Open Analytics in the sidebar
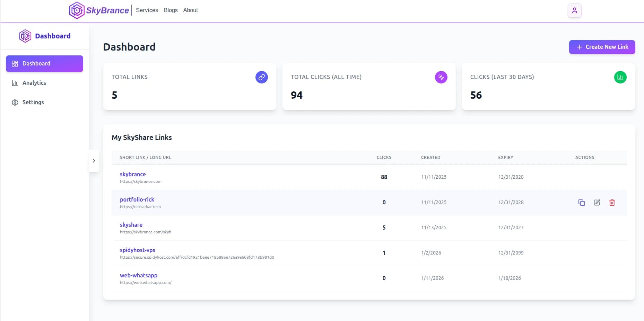Screen dimensions: 644x321 [x=34, y=83]
